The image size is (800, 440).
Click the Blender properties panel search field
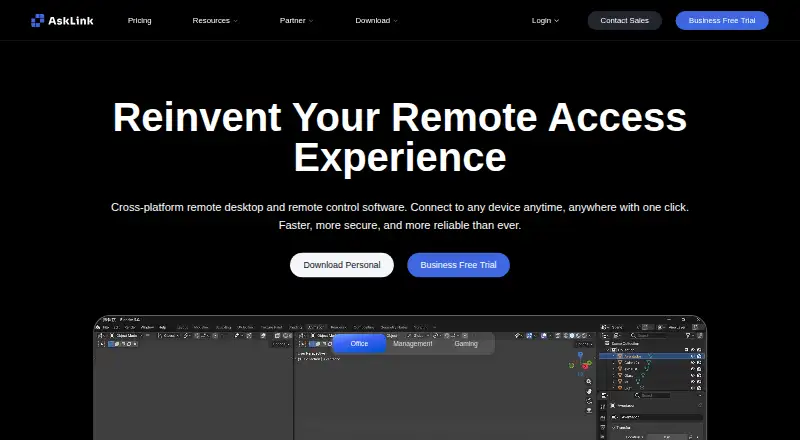652,395
